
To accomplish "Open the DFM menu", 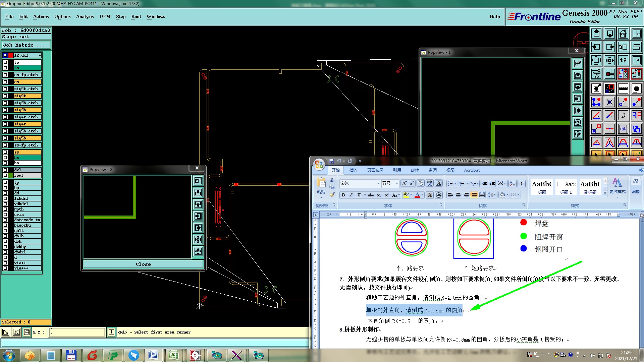I will [105, 16].
